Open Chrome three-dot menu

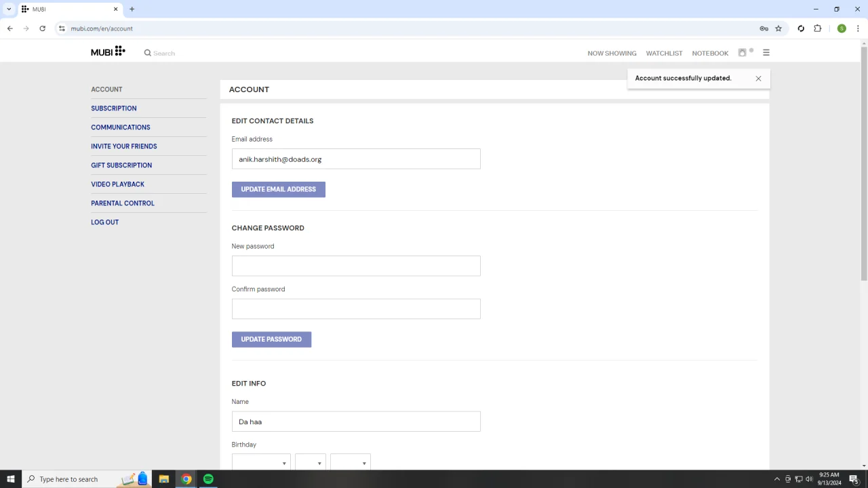[858, 28]
